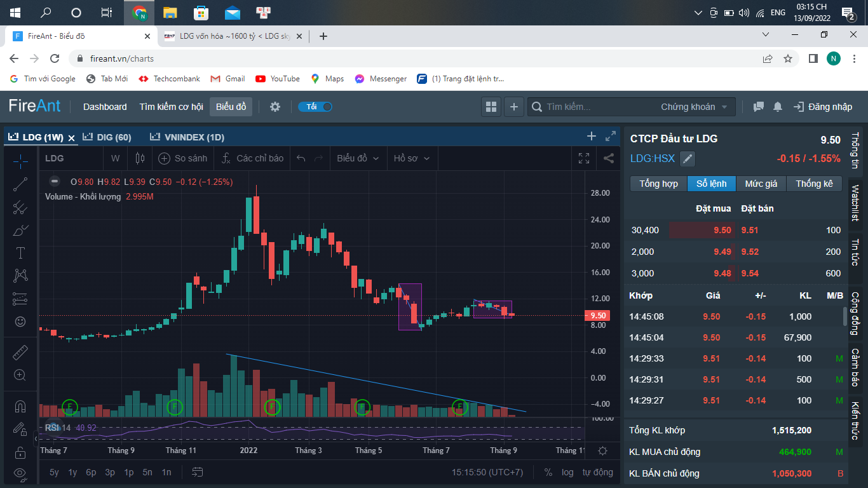868x488 pixels.
Task: Set chart range to 5y
Action: pos(55,472)
